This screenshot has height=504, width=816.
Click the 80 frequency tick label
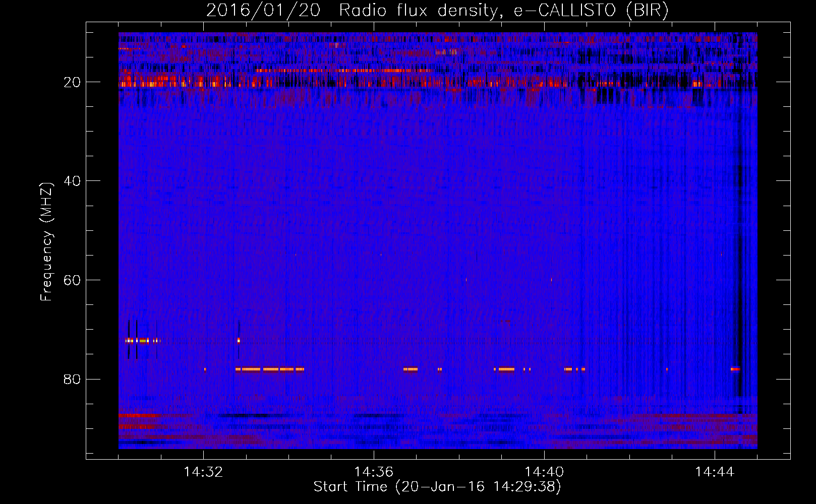72,379
